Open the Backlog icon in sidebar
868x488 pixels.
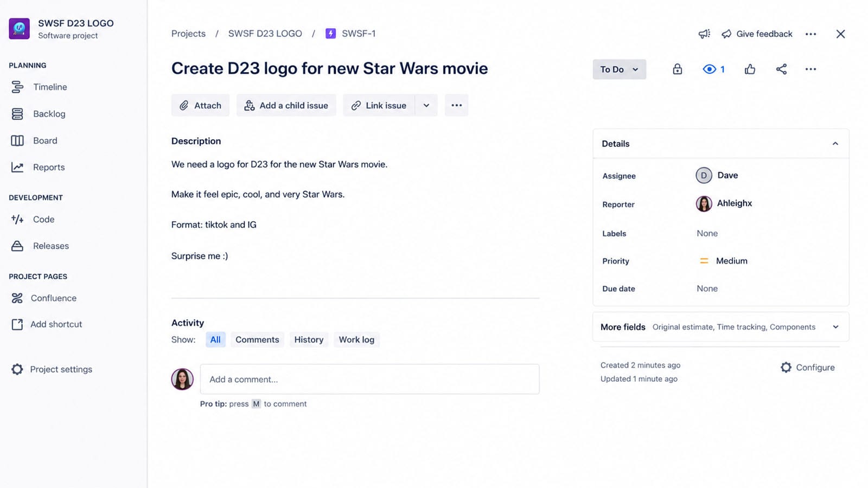17,114
